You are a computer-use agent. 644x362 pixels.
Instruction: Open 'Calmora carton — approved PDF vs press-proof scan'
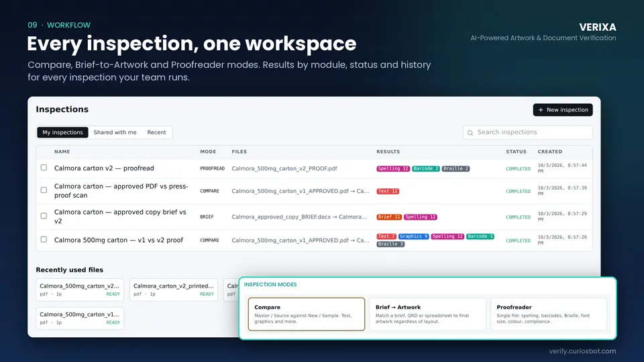click(121, 191)
